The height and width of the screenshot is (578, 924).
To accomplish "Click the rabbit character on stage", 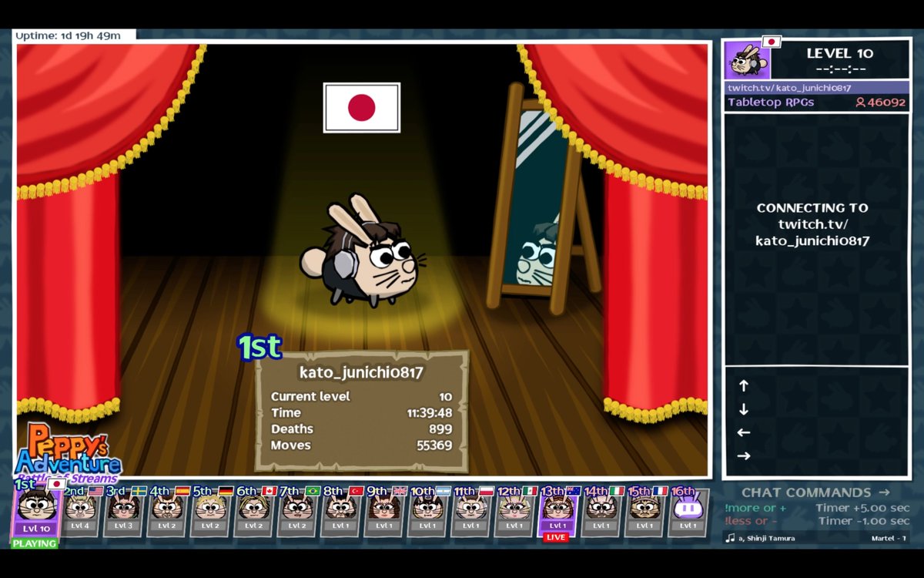I will pos(361,250).
